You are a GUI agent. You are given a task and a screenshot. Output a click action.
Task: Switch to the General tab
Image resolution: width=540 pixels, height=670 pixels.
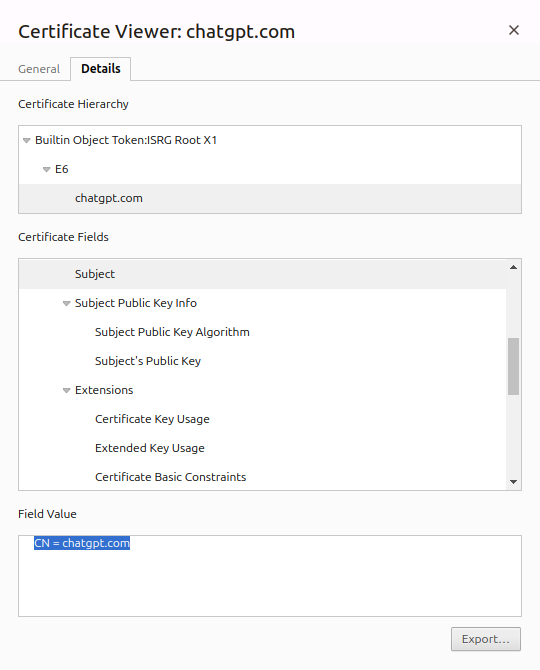point(39,69)
